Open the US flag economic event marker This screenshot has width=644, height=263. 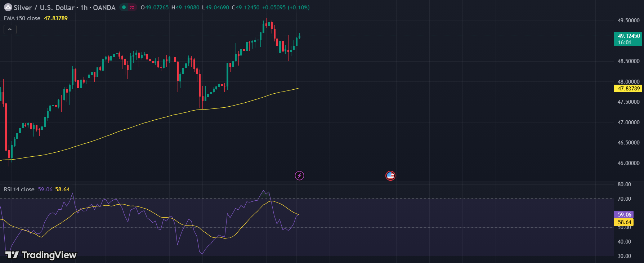(390, 175)
